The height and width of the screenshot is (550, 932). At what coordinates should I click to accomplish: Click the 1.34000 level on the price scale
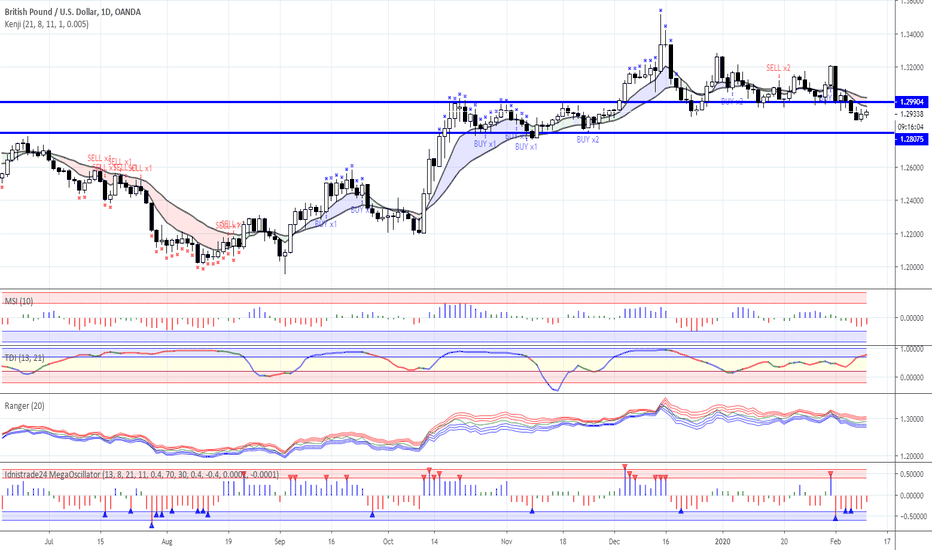[912, 34]
